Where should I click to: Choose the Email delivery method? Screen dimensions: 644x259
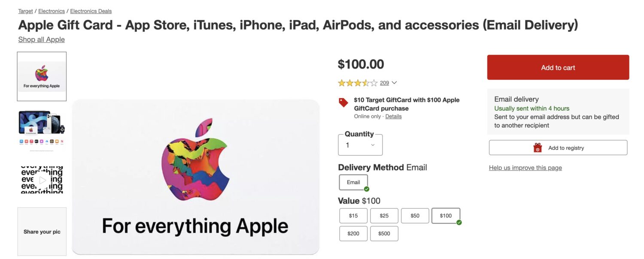coord(353,182)
